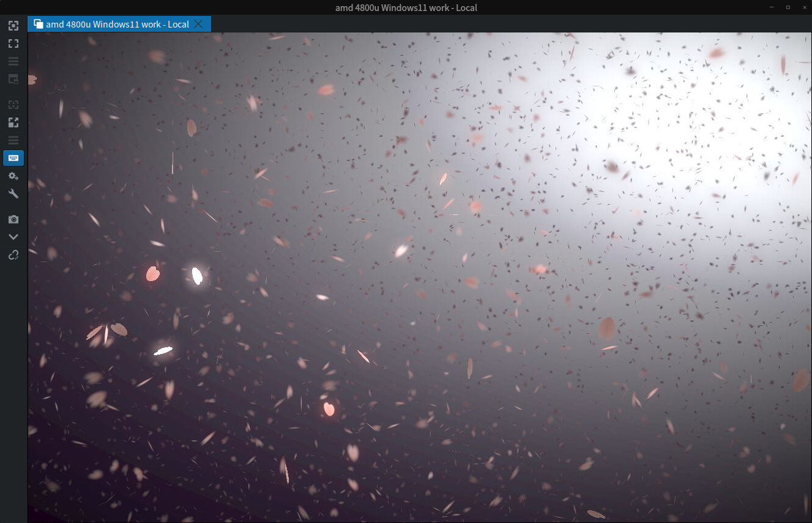The width and height of the screenshot is (812, 523).
Task: Open connection preferences gear menu
Action: 13,176
